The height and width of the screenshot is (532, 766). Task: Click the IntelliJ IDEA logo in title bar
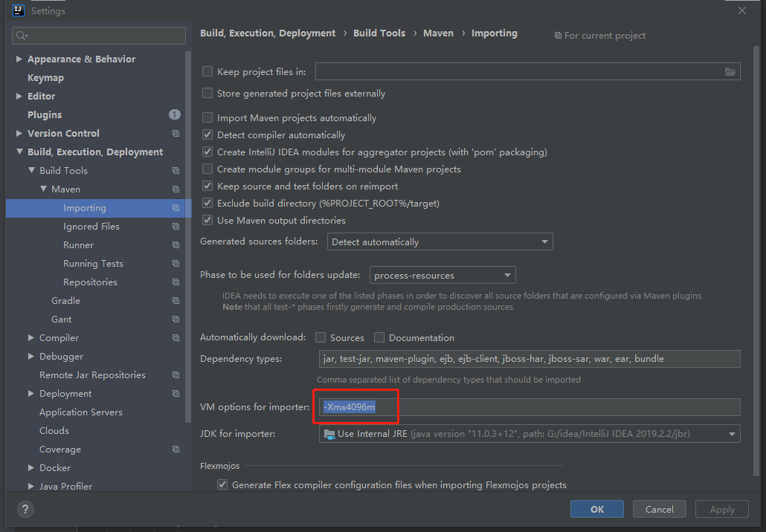click(x=19, y=10)
